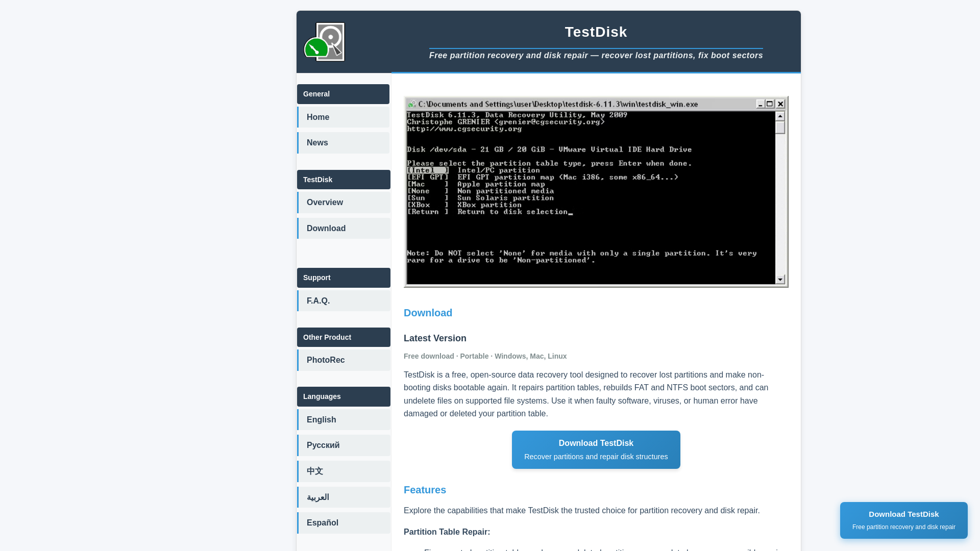Open the TestDisk console screenshot
This screenshot has width=980, height=551.
point(596,192)
